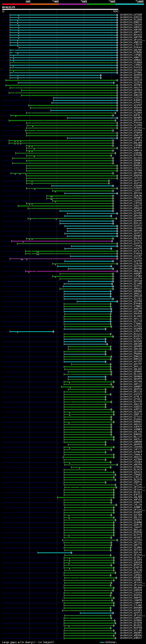
Task: Select hit label UniRef100_B9IA33
Action: [131, 35]
